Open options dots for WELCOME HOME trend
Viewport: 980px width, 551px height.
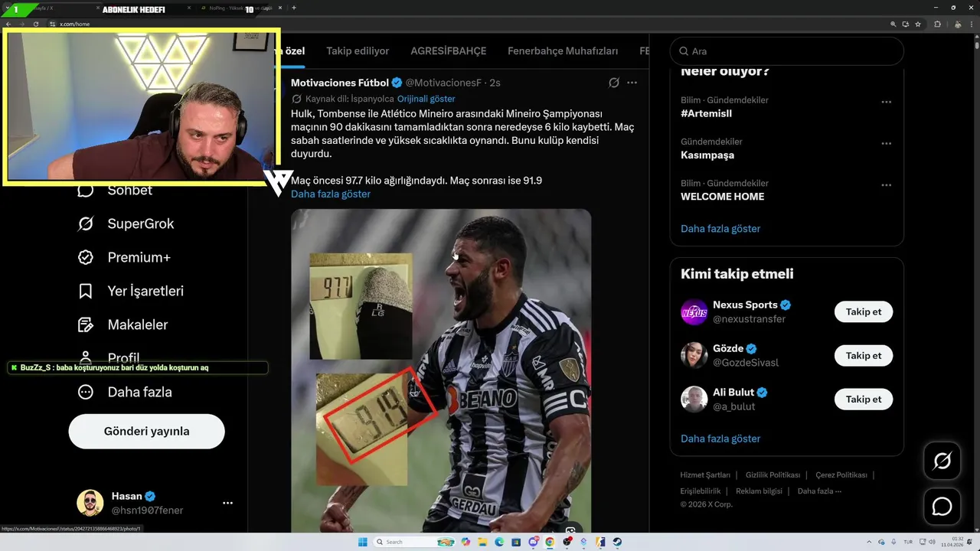pyautogui.click(x=886, y=184)
